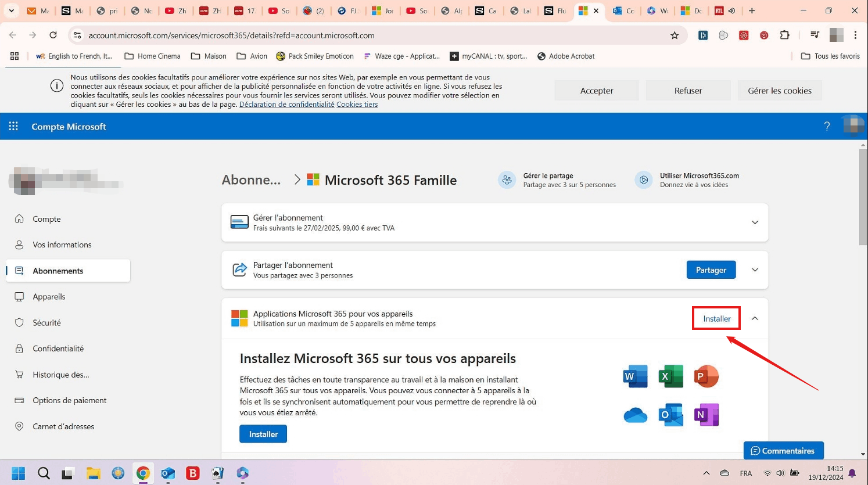The height and width of the screenshot is (485, 868).
Task: Select the Outlook icon
Action: coord(670,414)
